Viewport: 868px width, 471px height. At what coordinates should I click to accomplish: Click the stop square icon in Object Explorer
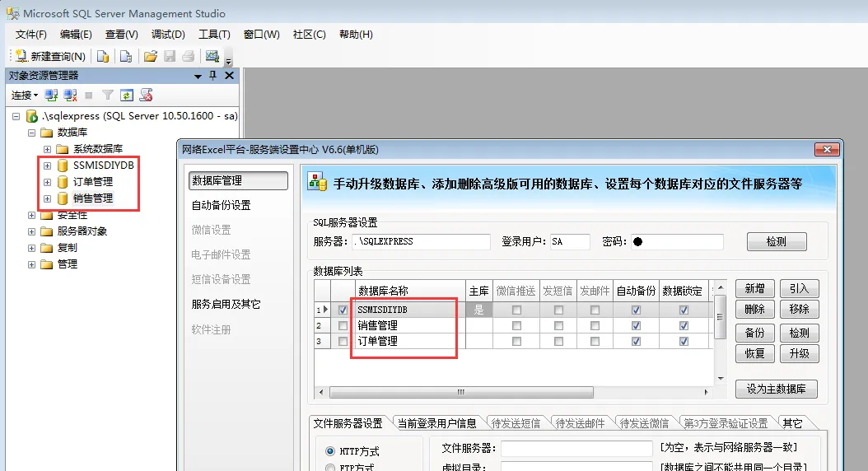(89, 96)
